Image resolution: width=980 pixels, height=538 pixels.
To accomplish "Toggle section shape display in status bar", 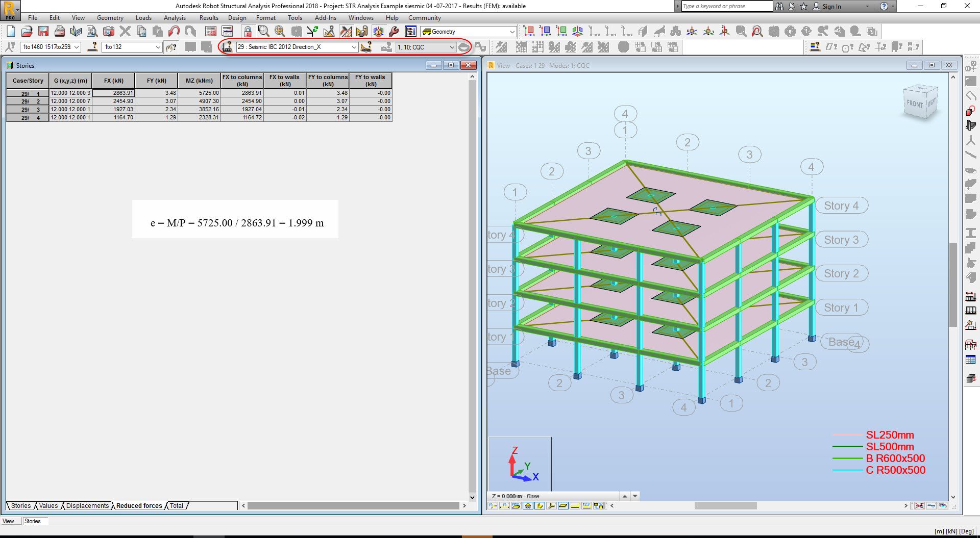I will (x=562, y=505).
